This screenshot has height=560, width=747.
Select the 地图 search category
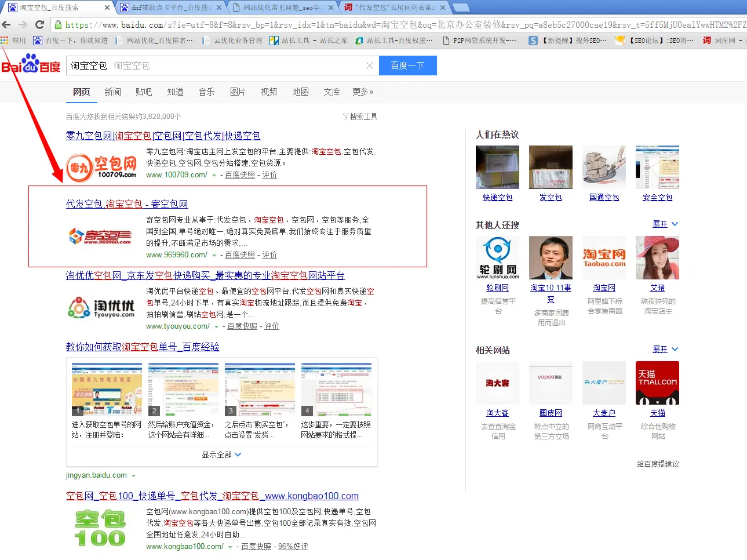pos(300,92)
